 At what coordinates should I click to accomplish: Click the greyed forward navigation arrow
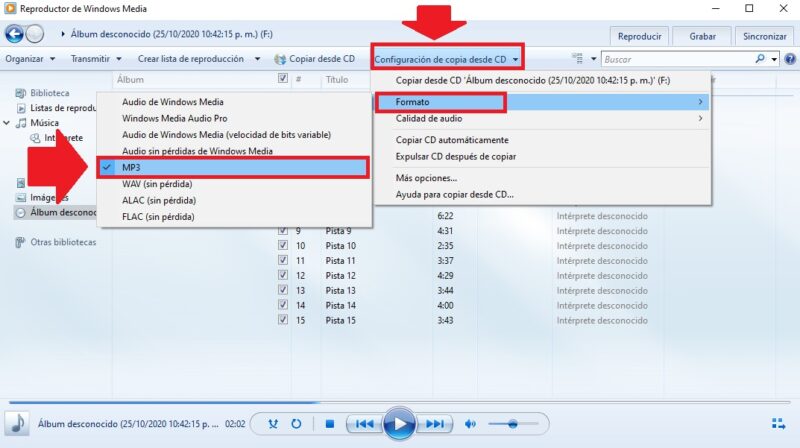35,34
